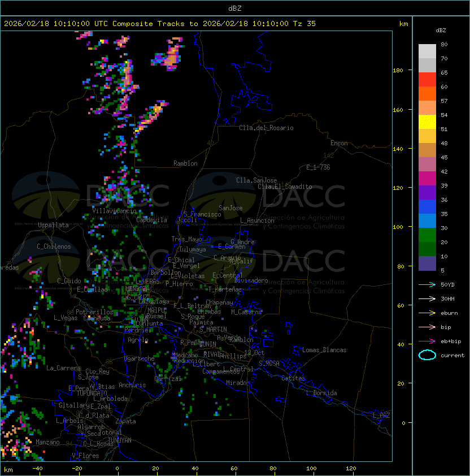Click the yellow eburn arrow in legend
Screen dimensions: 470x476
tap(427, 313)
